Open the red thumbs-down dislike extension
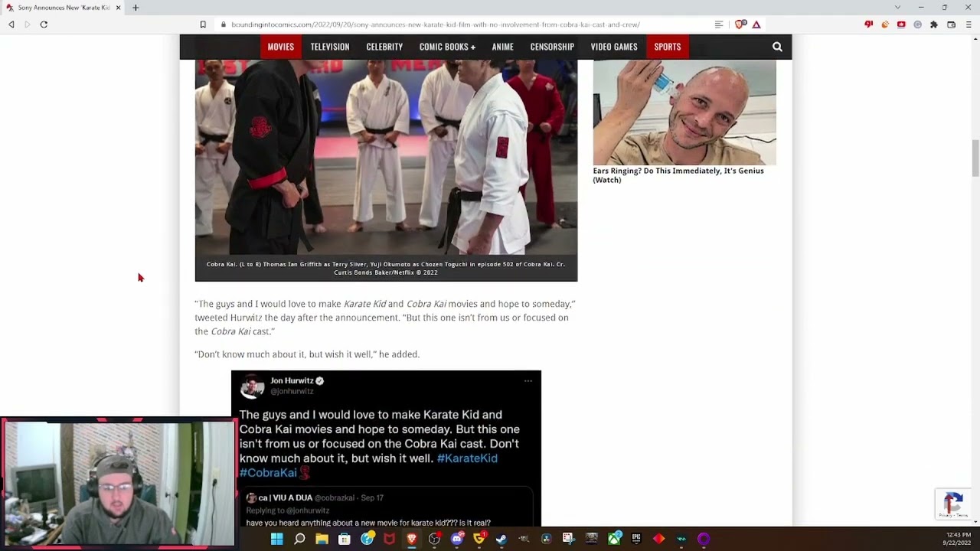 pos(868,24)
